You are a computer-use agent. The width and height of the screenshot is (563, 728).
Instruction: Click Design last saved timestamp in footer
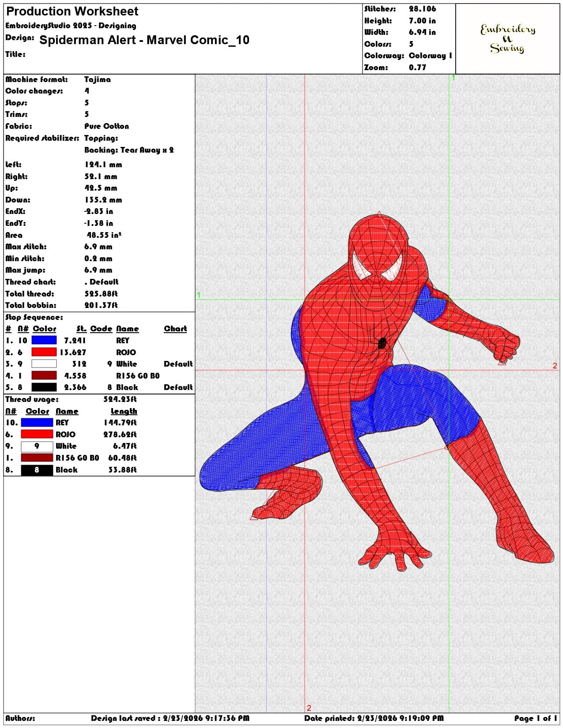coord(170,718)
